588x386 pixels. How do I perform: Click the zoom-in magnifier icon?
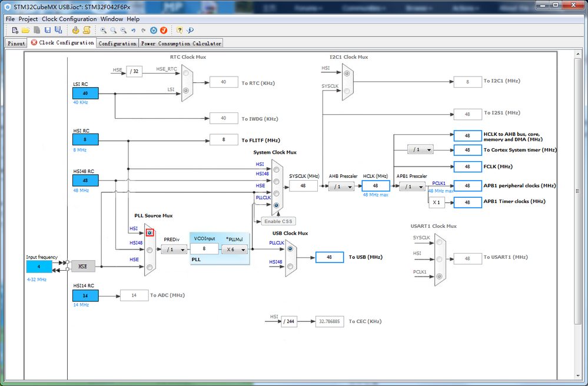pyautogui.click(x=103, y=31)
